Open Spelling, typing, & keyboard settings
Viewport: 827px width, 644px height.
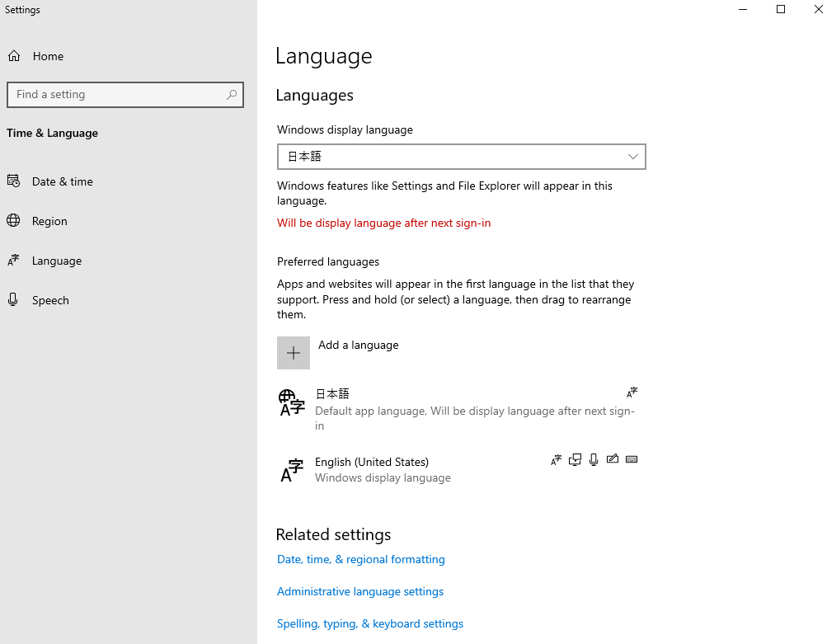[x=369, y=623]
